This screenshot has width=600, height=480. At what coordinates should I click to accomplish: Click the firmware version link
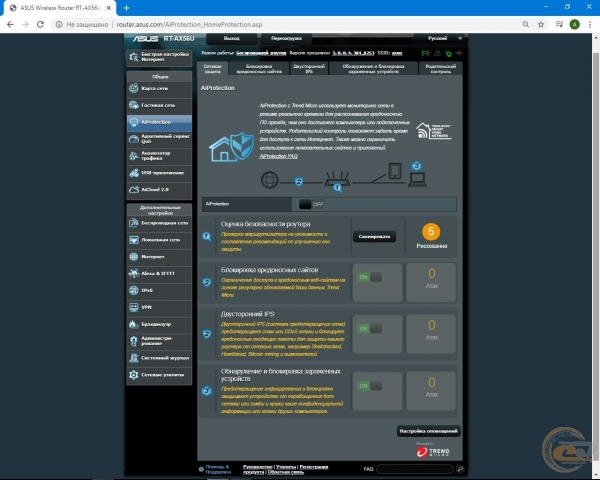coord(353,53)
